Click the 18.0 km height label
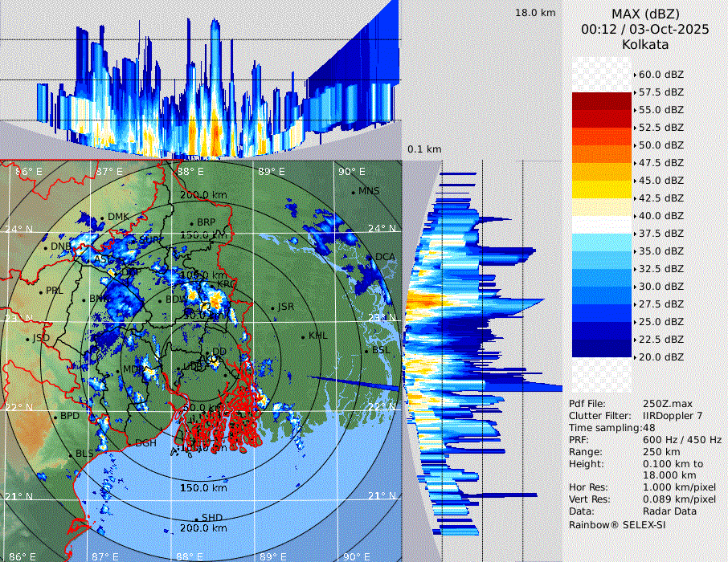This screenshot has width=728, height=562. (x=535, y=13)
